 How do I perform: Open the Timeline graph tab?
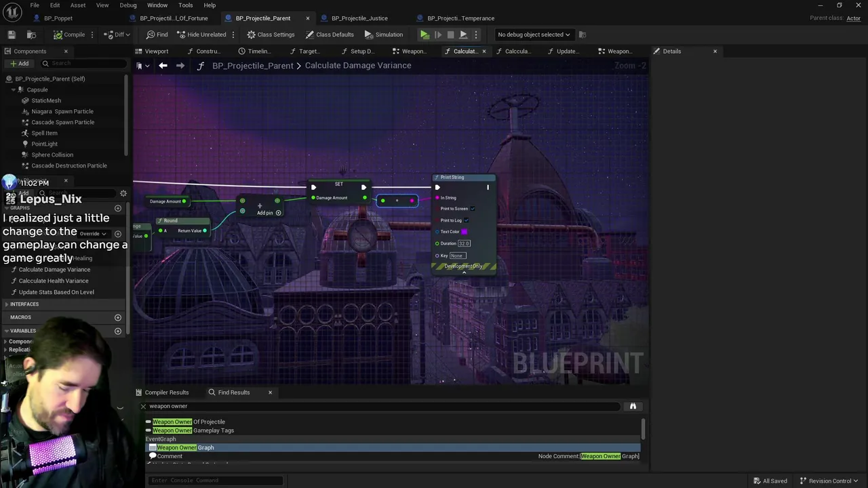[254, 51]
